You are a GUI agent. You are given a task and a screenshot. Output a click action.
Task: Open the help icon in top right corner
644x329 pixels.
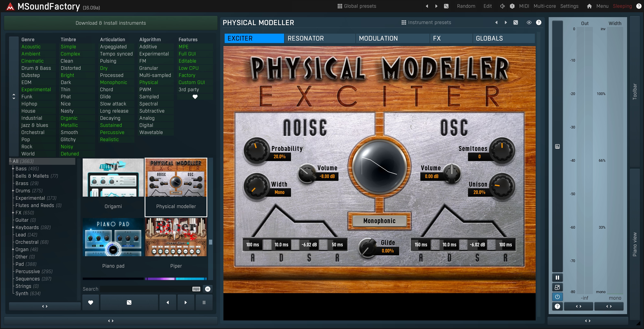pos(639,6)
